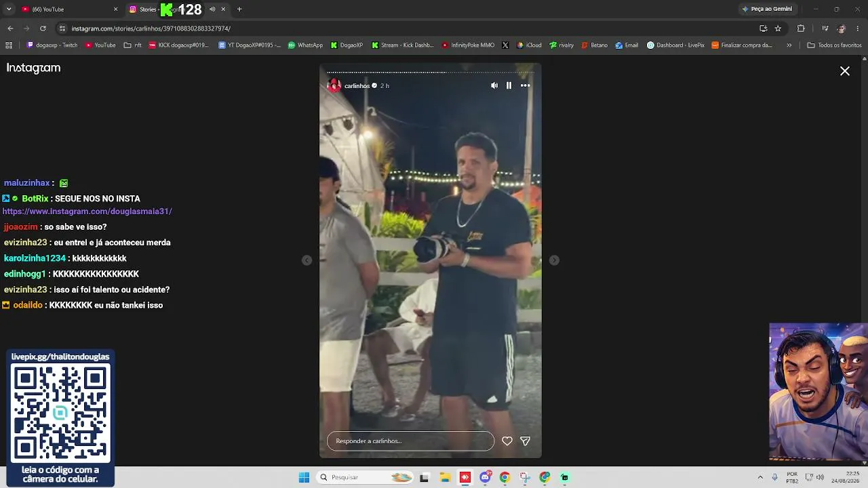868x488 pixels.
Task: Mute the Stories tab audio indicator
Action: 212,9
